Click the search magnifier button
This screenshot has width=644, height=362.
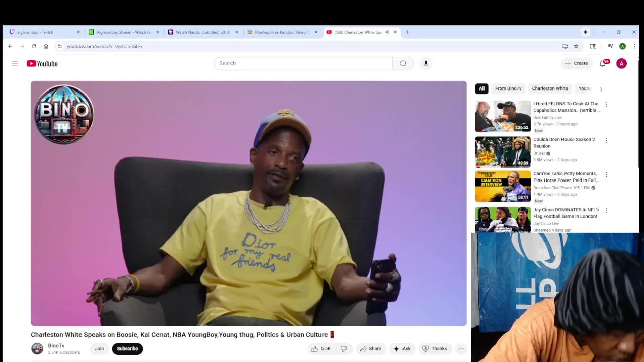point(403,63)
